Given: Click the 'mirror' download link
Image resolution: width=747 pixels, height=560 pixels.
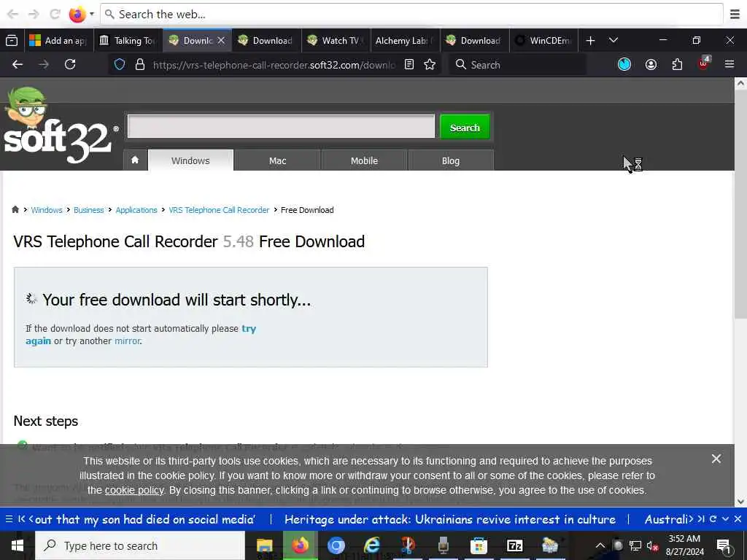Looking at the screenshot, I should point(127,341).
